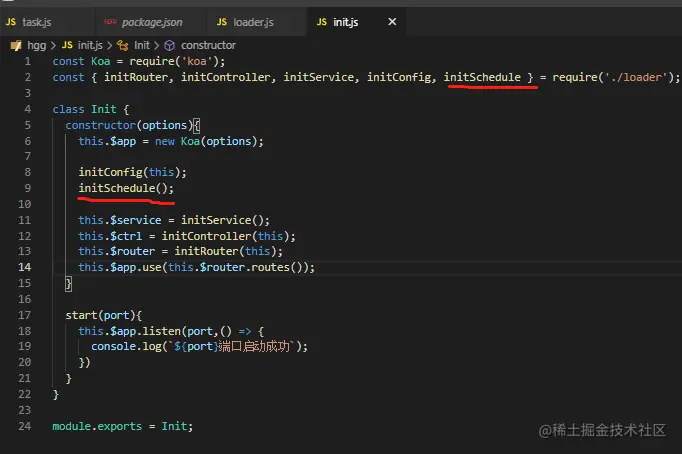
Task: Click 'initRouter' in line 2 destructuring
Action: pos(136,77)
